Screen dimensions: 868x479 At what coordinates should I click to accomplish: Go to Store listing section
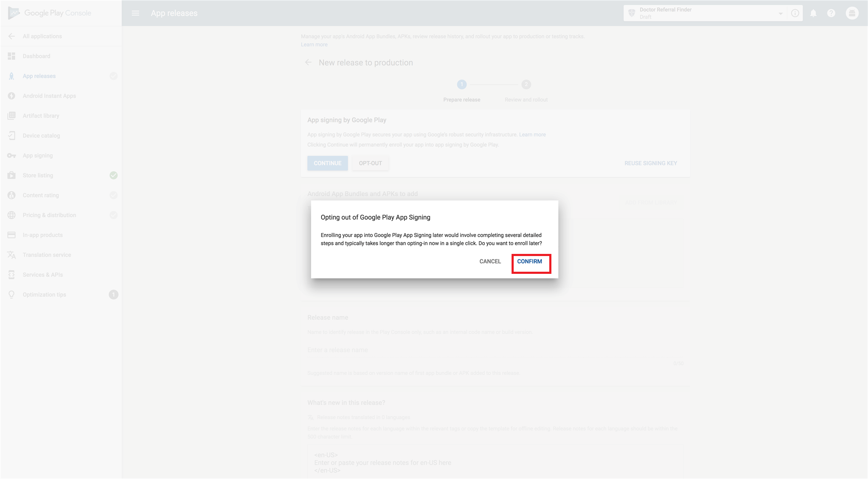pyautogui.click(x=38, y=175)
